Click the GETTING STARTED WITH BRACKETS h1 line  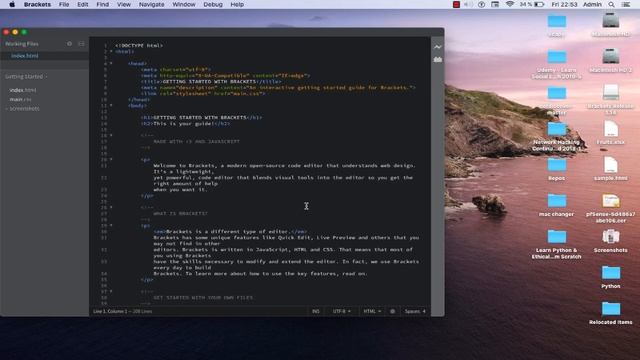click(x=201, y=118)
